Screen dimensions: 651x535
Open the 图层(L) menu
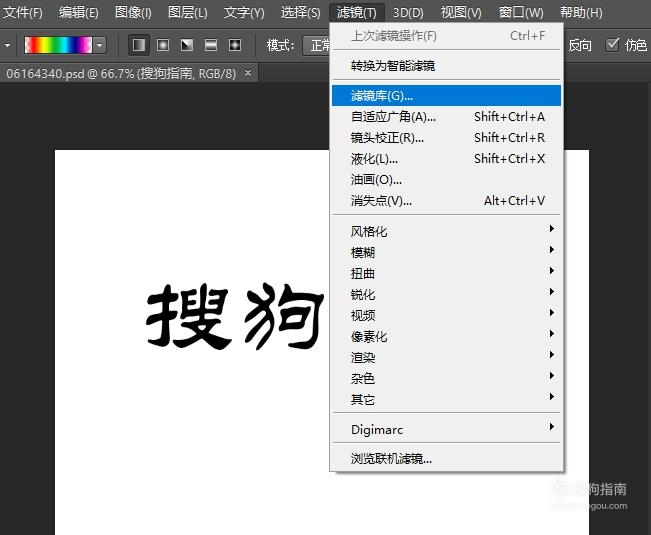187,12
